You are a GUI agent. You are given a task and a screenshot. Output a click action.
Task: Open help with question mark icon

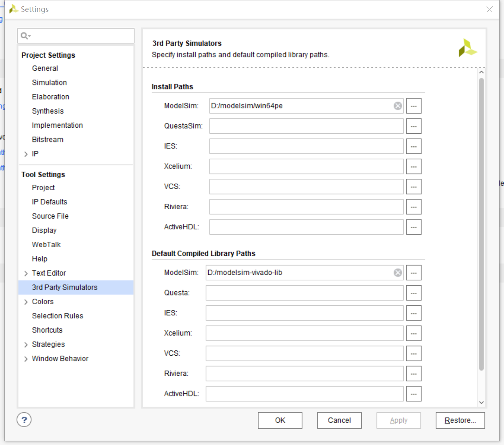pos(24,420)
